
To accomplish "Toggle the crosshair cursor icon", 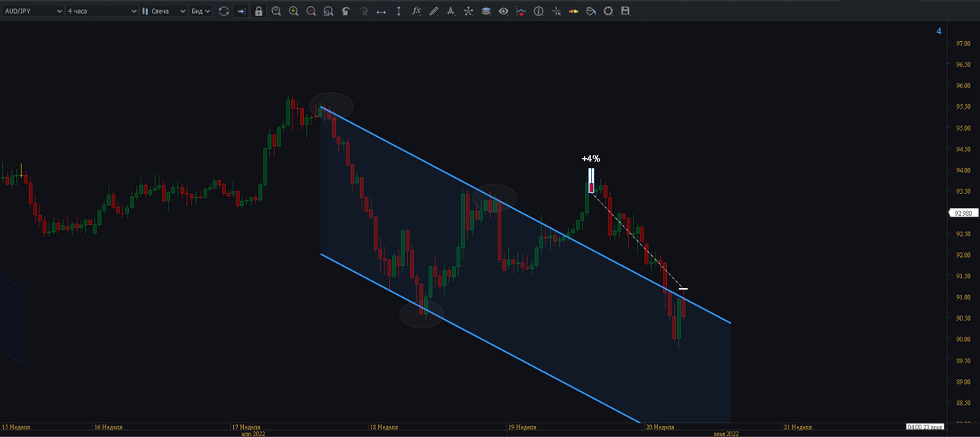I will pos(556,11).
